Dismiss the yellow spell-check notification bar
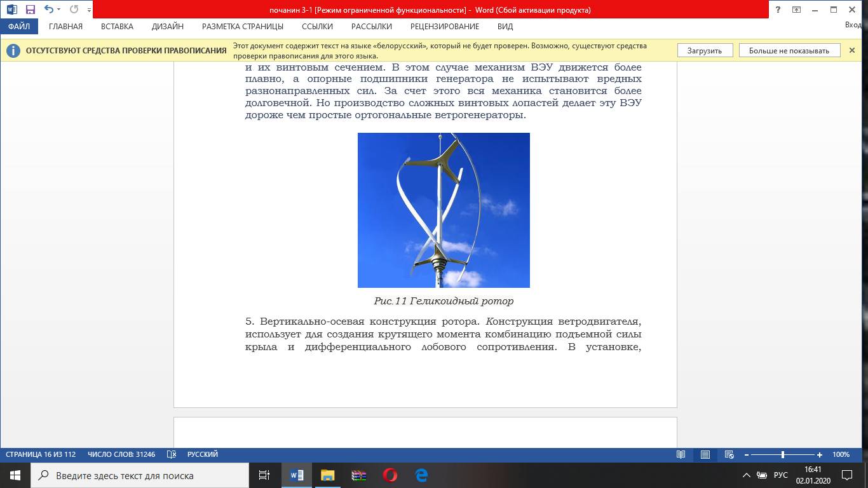This screenshot has height=488, width=868. point(852,50)
